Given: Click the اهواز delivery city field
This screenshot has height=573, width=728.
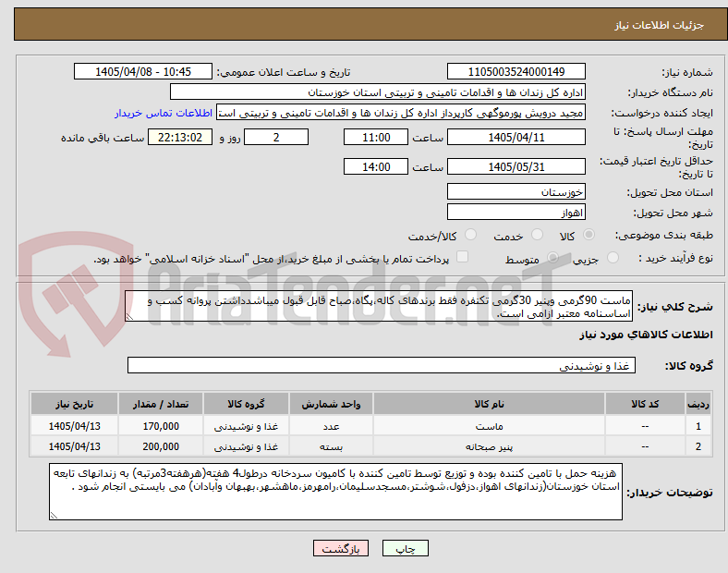Looking at the screenshot, I should tap(516, 213).
